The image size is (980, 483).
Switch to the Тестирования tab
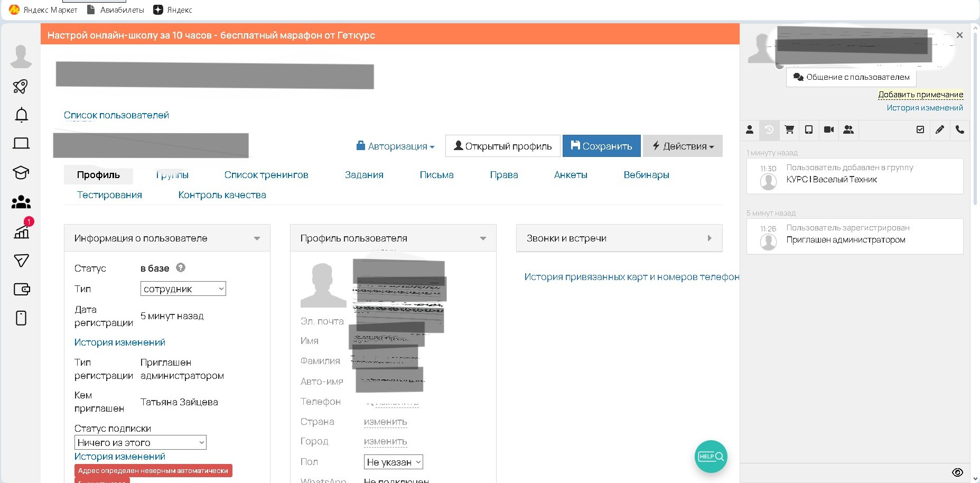(109, 195)
